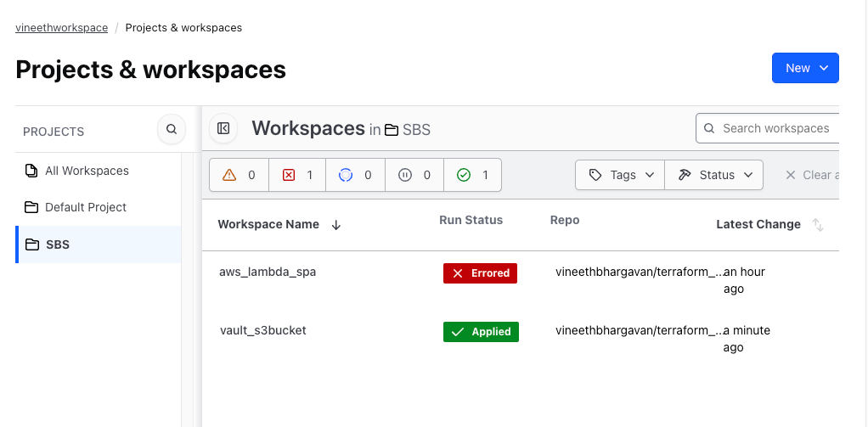The width and height of the screenshot is (868, 427).
Task: Go to vineethworkspace breadcrumb link
Action: [61, 28]
